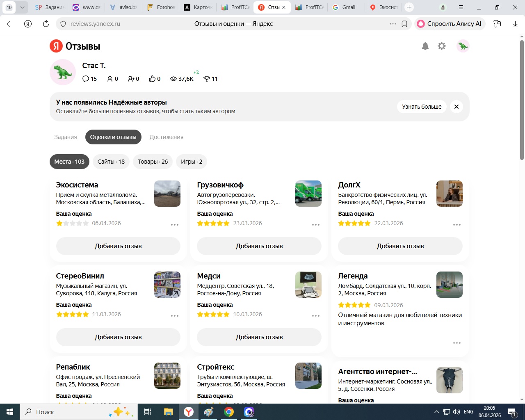The width and height of the screenshot is (525, 420).
Task: Add review for Медси
Action: (259, 337)
